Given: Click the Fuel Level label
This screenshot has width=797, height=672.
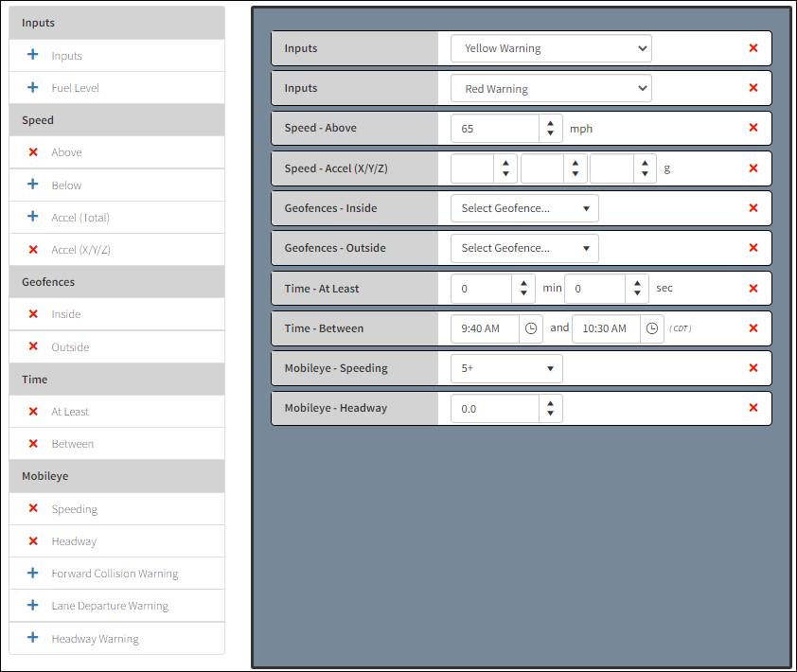Looking at the screenshot, I should coord(75,87).
